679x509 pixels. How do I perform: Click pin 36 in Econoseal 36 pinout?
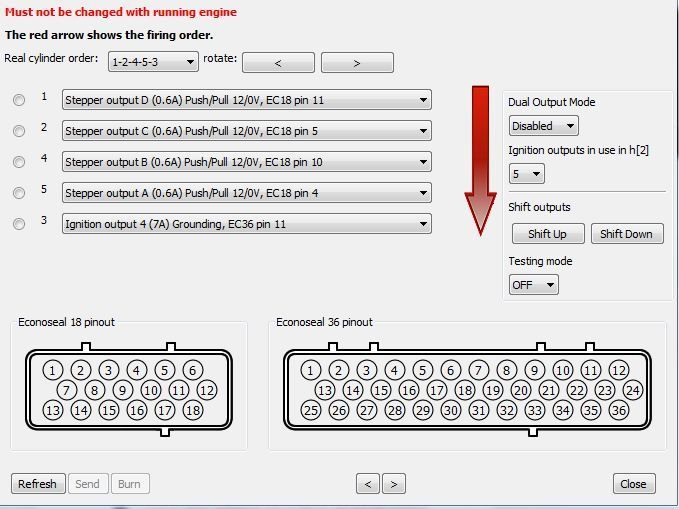tap(619, 410)
